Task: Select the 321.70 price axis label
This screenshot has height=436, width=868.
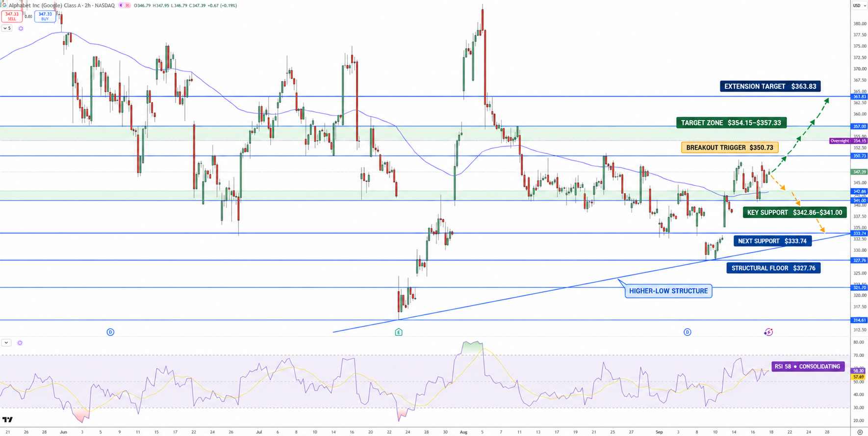Action: click(859, 288)
